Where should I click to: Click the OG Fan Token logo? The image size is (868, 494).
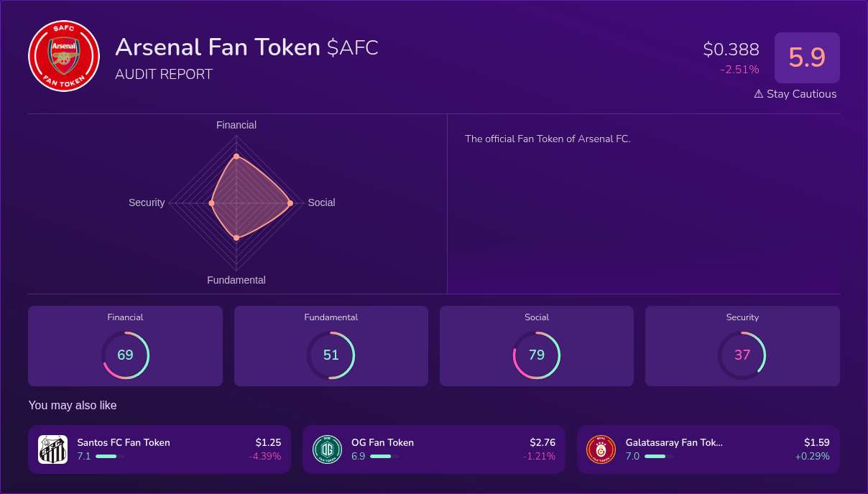327,449
